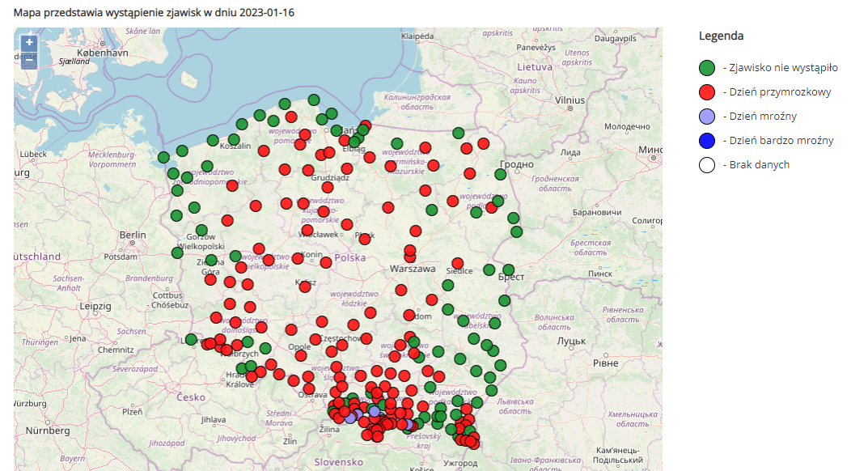Screen dimensions: 868x471
Task: Open the green station marker at Grodno
Action: click(x=501, y=175)
